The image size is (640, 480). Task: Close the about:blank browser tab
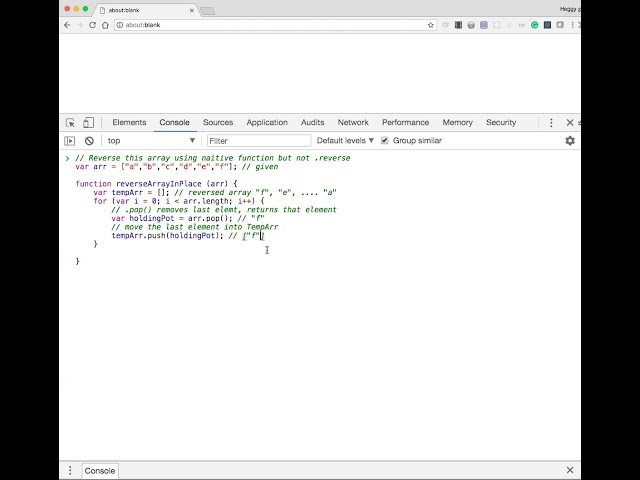[192, 10]
